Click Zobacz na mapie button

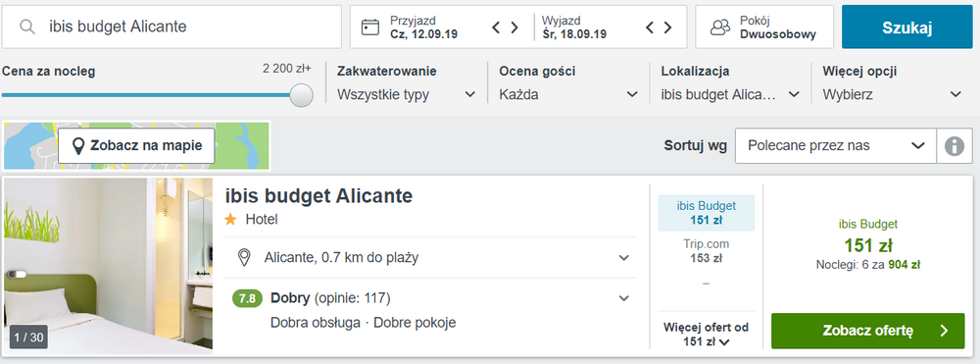coord(136,146)
